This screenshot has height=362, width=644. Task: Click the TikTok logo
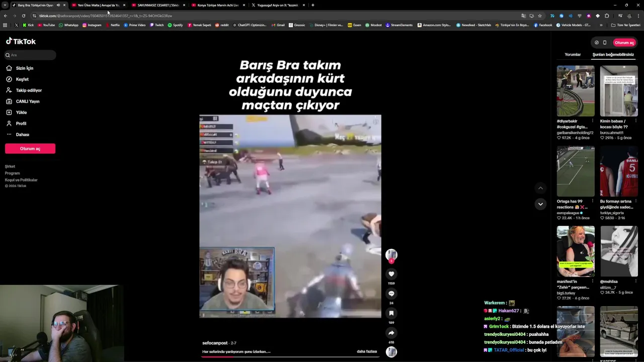pos(21,41)
